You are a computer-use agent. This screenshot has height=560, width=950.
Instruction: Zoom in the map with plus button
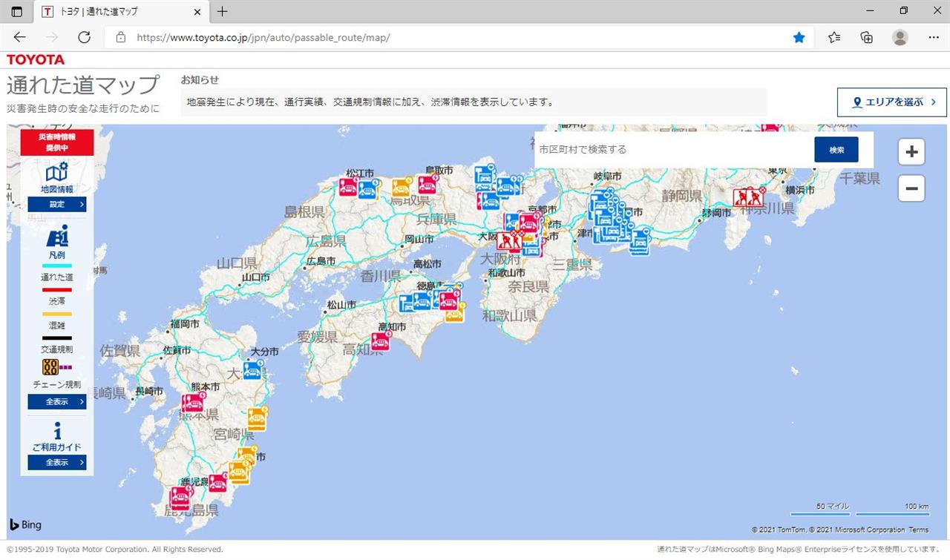[911, 152]
